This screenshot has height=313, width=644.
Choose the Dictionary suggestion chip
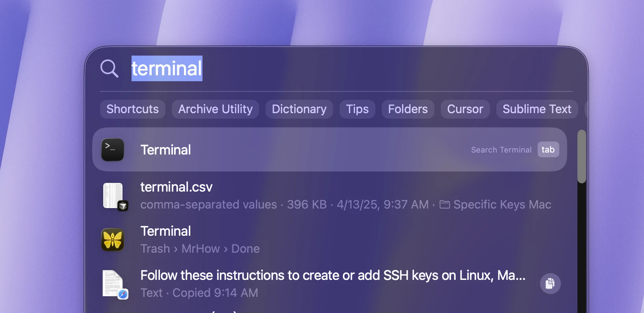[x=299, y=109]
